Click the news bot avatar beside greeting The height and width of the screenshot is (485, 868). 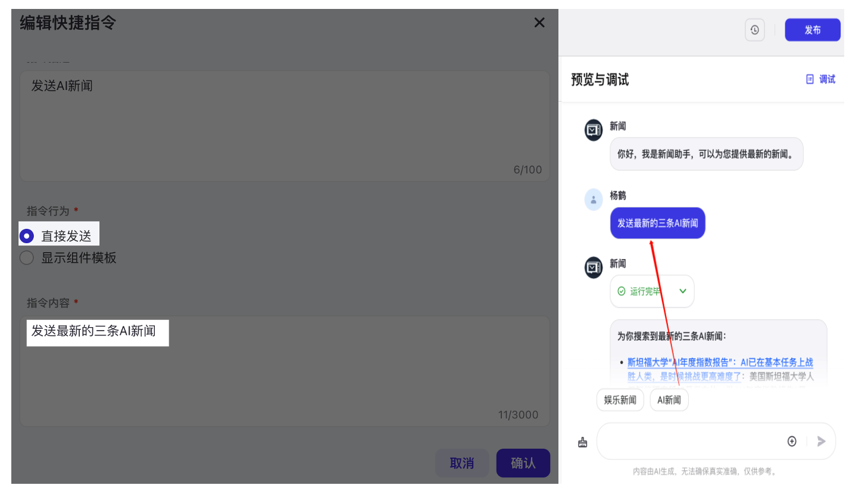(594, 130)
